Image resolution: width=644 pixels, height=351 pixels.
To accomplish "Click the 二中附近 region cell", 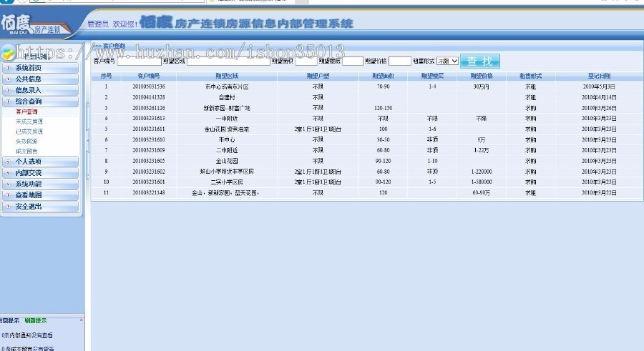I will coord(227,150).
